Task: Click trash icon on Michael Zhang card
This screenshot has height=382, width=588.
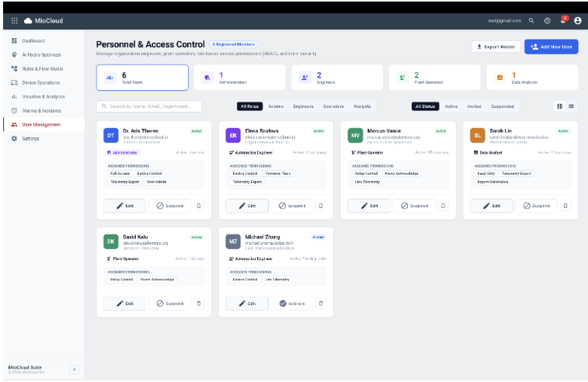Action: coord(321,304)
